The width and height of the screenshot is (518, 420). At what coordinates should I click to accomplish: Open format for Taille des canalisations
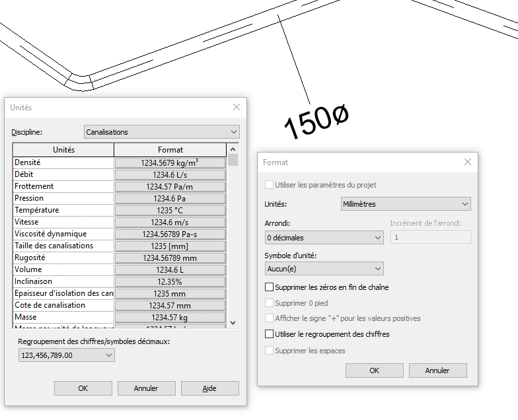point(170,246)
